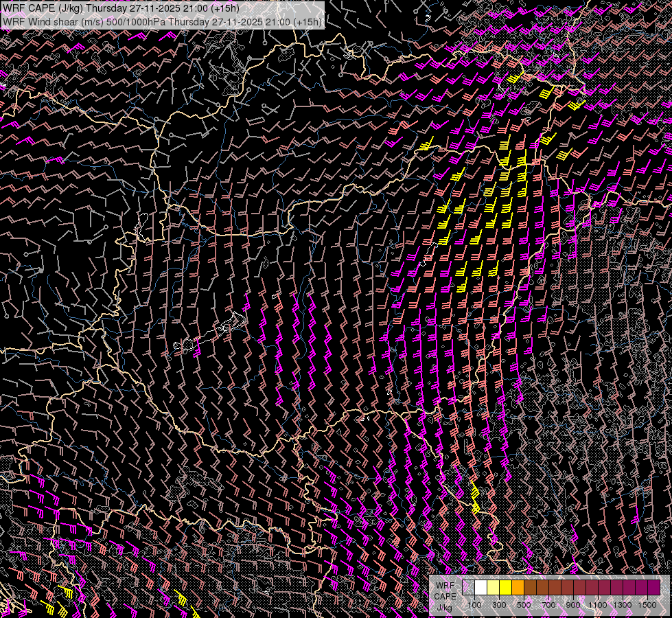The width and height of the screenshot is (672, 618).
Task: Select the 700 legend scale label
Action: [548, 605]
